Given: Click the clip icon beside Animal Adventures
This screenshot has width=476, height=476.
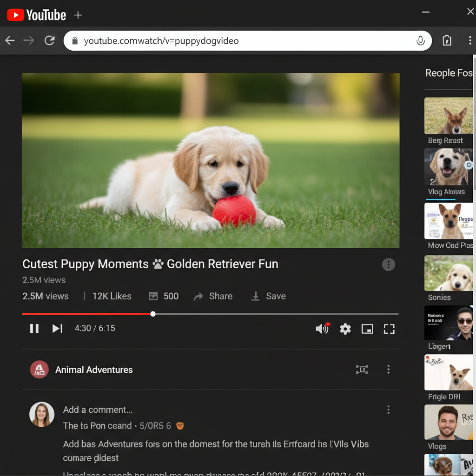Looking at the screenshot, I should tap(362, 370).
